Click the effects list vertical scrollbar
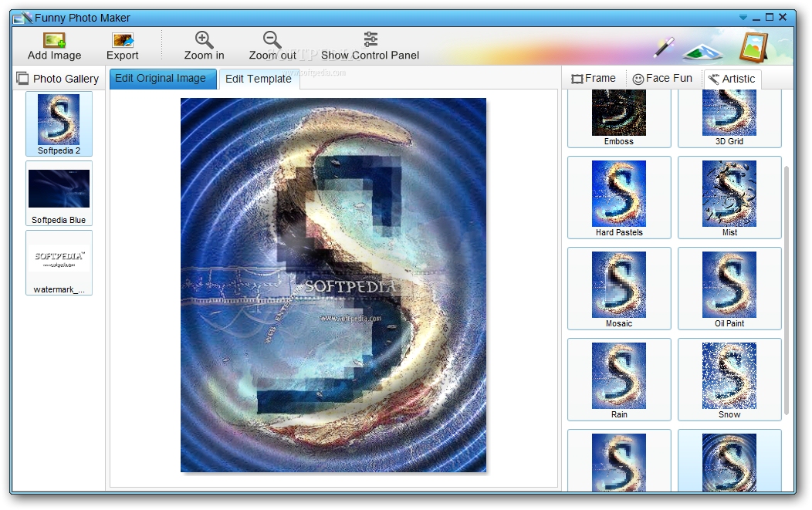The height and width of the screenshot is (510, 812). point(786,290)
